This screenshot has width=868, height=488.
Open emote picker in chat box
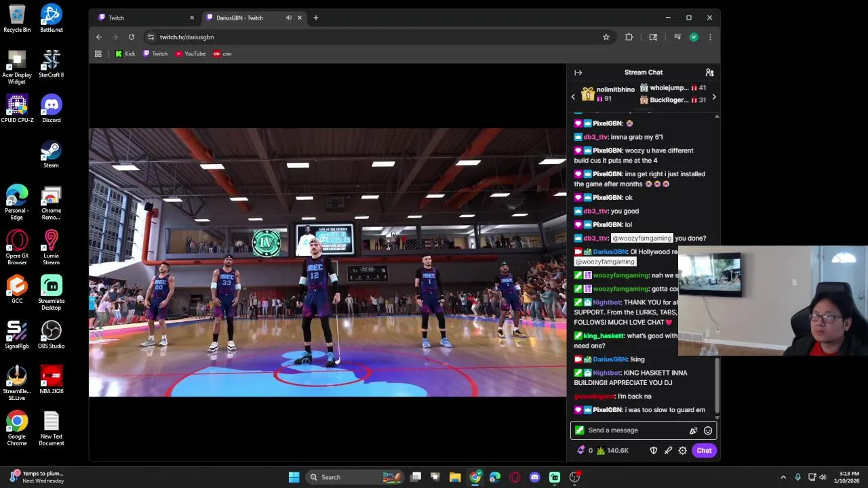tap(707, 430)
